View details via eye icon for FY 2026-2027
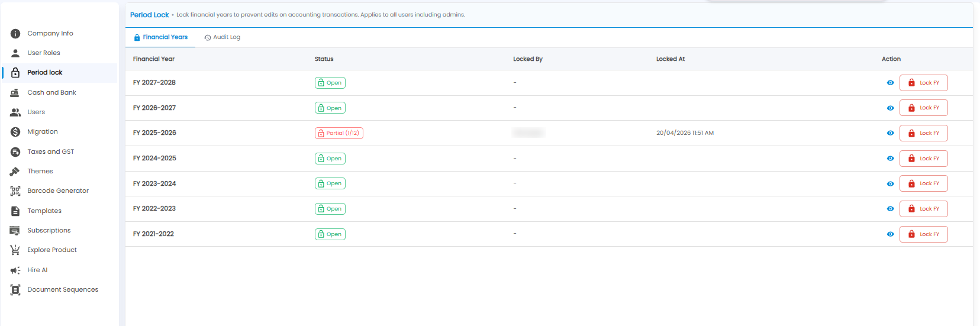The height and width of the screenshot is (326, 980). coord(890,108)
